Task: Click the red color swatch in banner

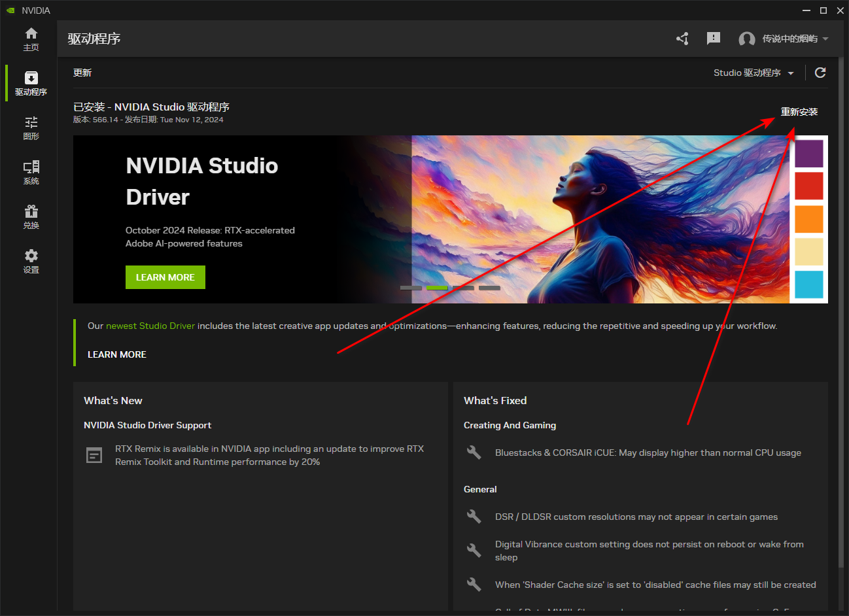Action: 809,186
